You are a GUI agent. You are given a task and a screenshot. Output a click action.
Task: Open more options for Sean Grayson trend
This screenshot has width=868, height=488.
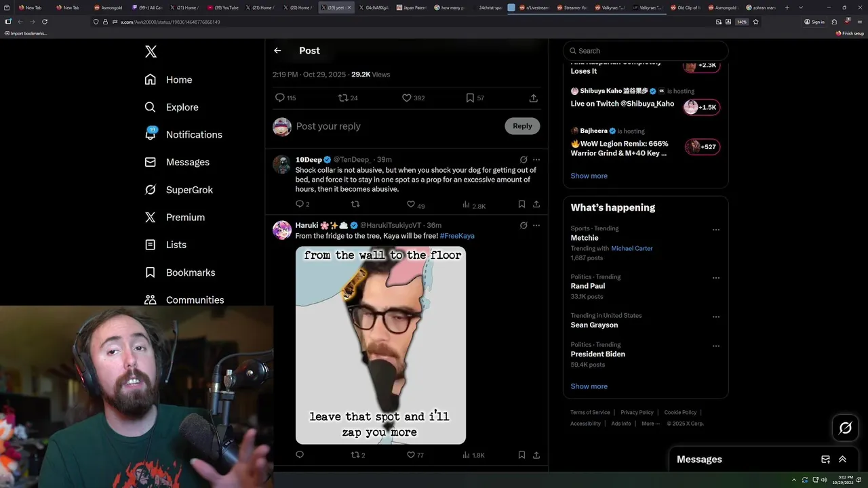tap(715, 317)
